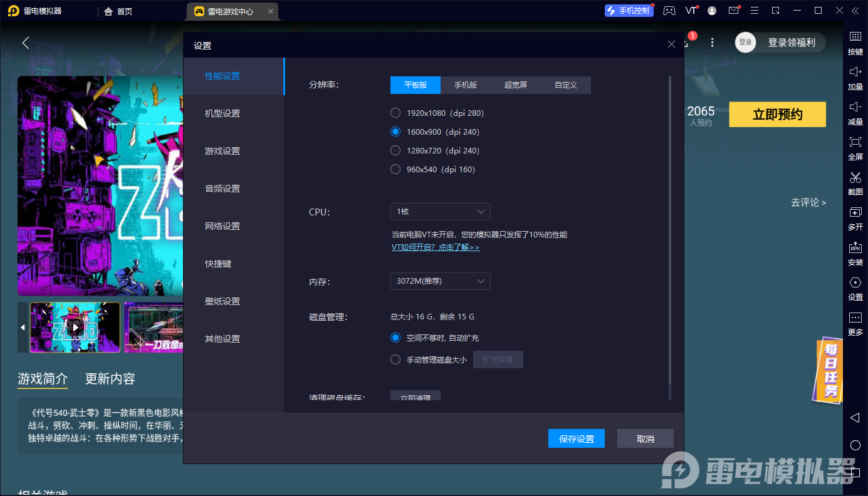Image resolution: width=868 pixels, height=496 pixels.
Task: Open 游戏设置 in the settings menu
Action: pyautogui.click(x=234, y=152)
